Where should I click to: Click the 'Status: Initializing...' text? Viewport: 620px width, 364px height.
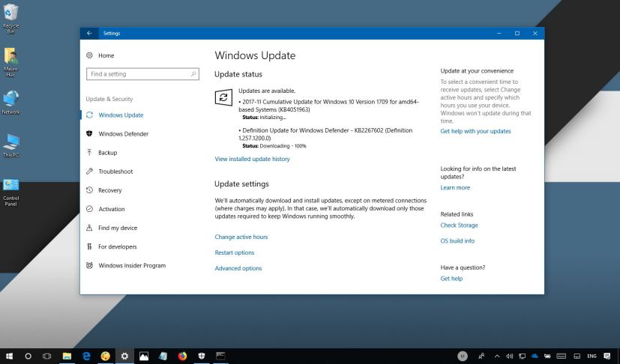pyautogui.click(x=264, y=118)
